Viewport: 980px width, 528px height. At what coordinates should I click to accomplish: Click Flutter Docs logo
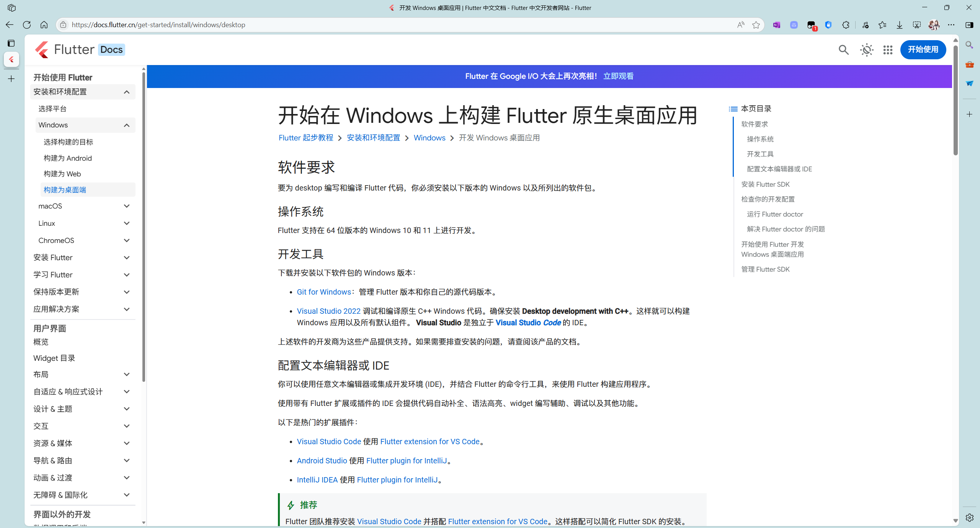[x=80, y=50]
